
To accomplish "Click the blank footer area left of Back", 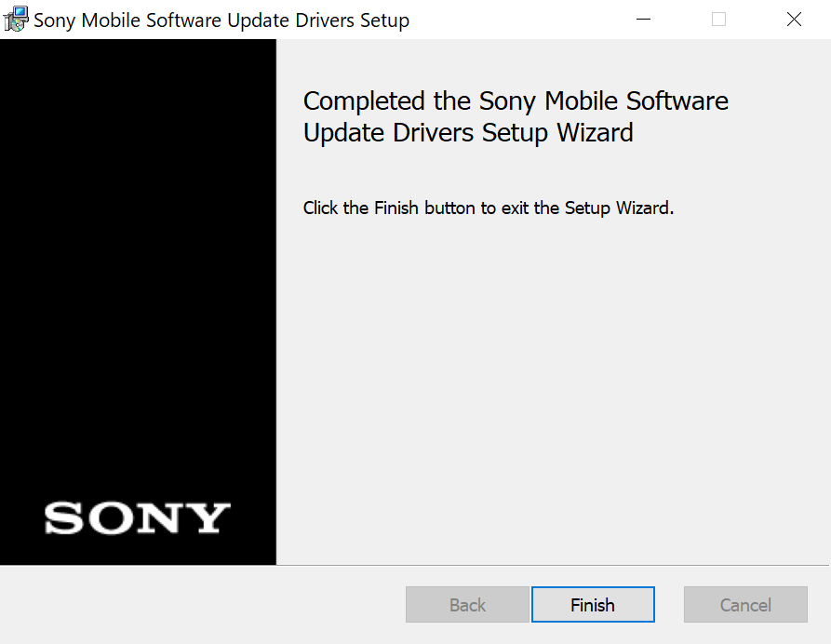I will click(201, 604).
